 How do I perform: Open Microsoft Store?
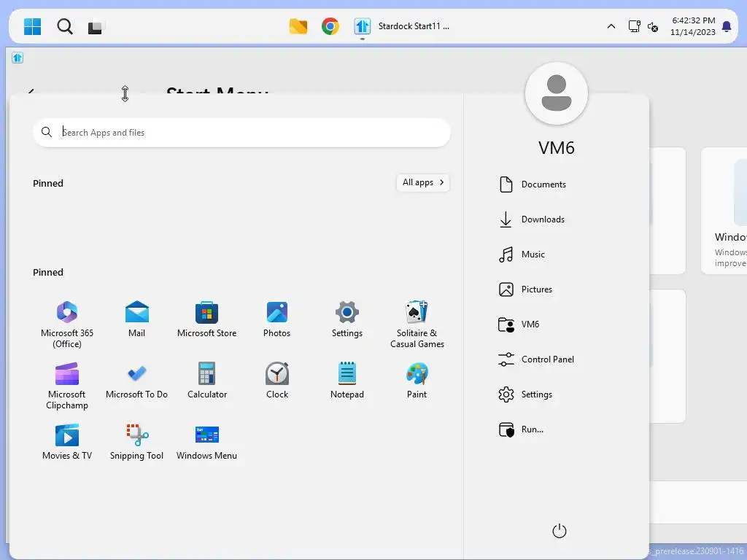(x=206, y=319)
